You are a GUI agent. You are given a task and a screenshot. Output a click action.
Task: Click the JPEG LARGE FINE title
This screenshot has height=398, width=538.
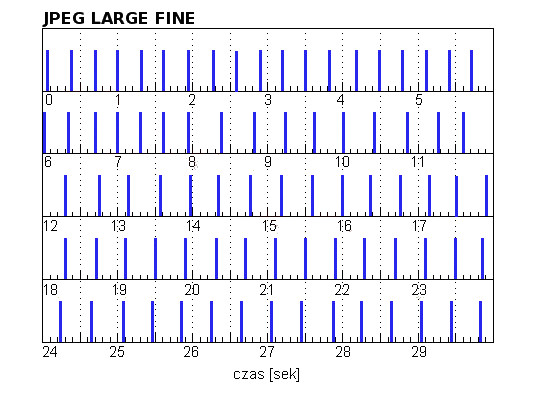click(119, 18)
